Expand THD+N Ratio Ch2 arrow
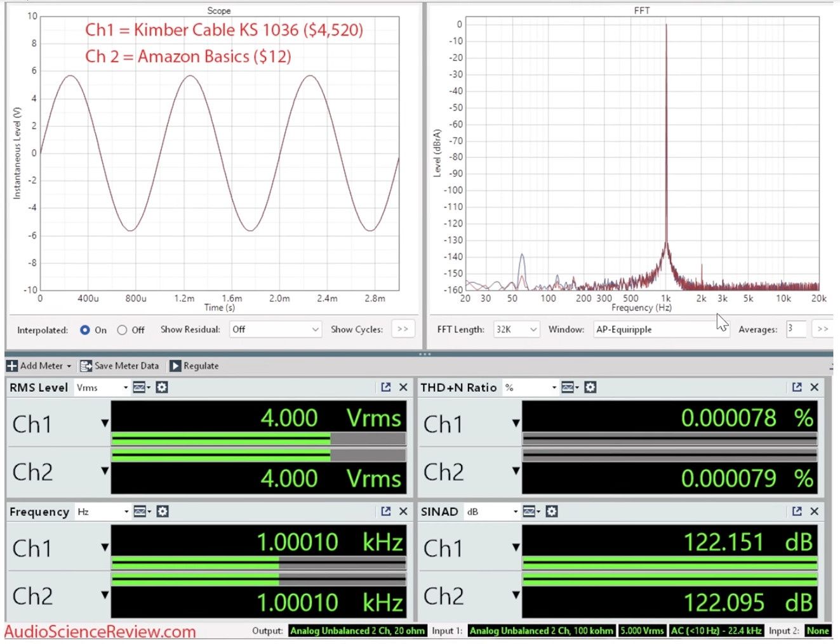Screen dimensions: 840x644 click(516, 471)
